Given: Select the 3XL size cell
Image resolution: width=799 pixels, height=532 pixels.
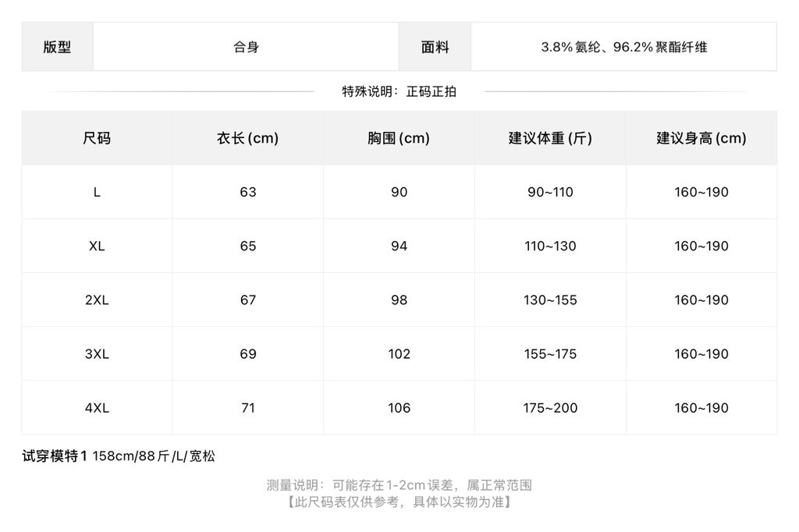Looking at the screenshot, I should (97, 354).
